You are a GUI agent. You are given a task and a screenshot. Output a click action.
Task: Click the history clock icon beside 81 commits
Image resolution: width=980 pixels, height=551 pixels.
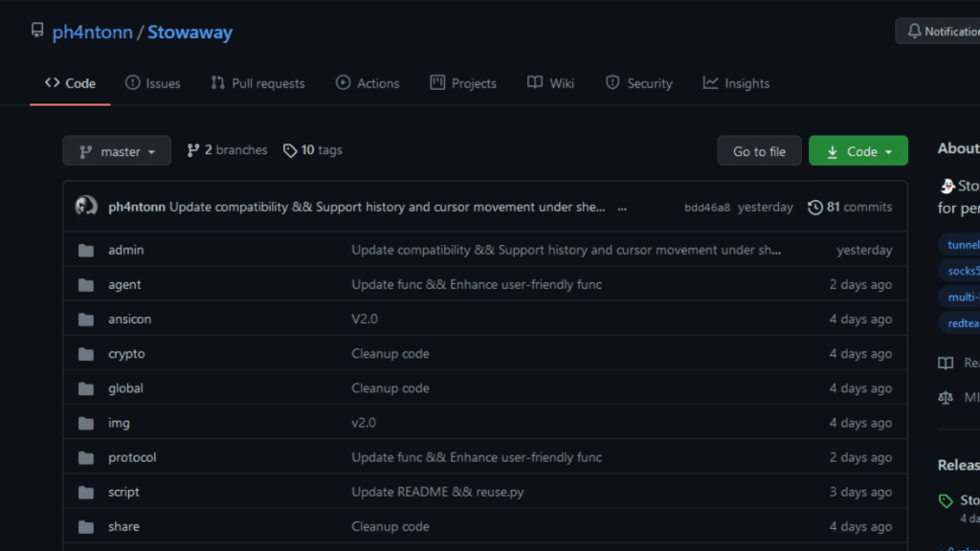pos(815,207)
